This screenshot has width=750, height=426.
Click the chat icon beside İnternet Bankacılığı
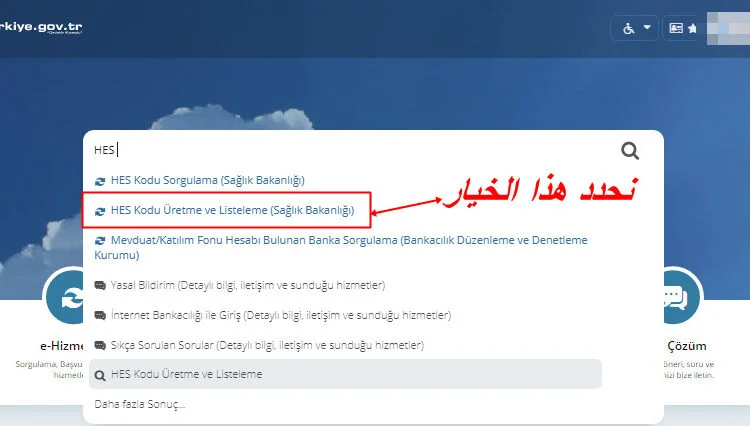[100, 316]
